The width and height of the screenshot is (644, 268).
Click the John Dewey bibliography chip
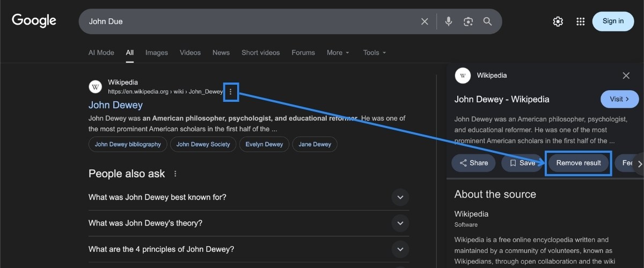coord(128,144)
